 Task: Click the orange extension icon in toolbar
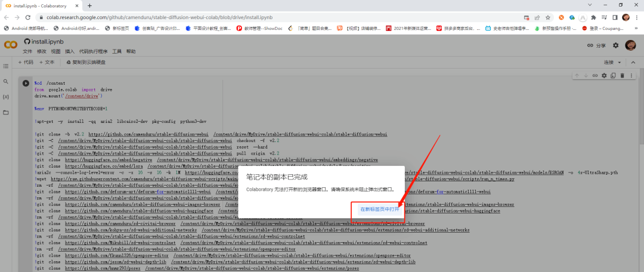(x=562, y=18)
